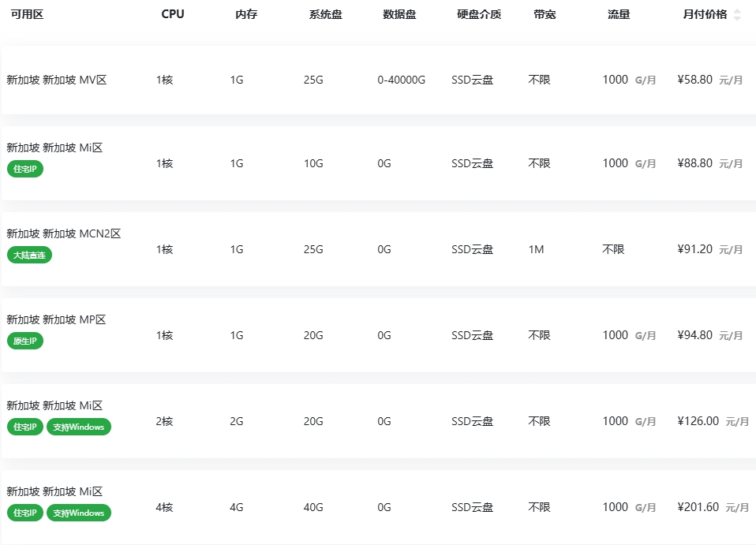Click the 住宅IP badge in the ¥201.60 row
The width and height of the screenshot is (756, 545).
point(24,513)
